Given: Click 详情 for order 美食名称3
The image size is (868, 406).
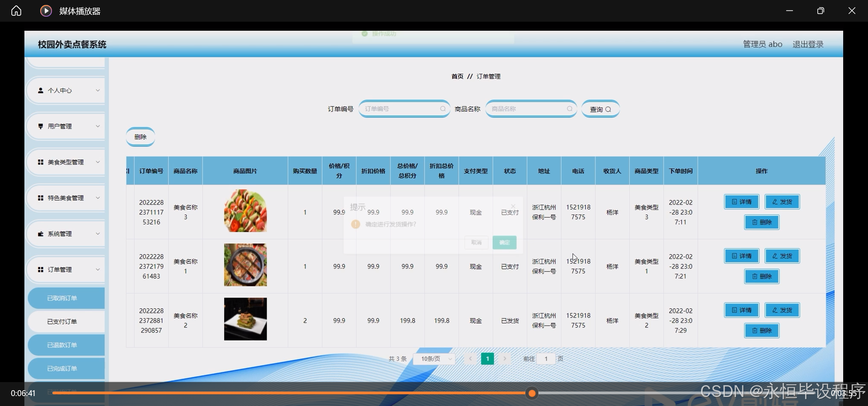Looking at the screenshot, I should pos(742,202).
